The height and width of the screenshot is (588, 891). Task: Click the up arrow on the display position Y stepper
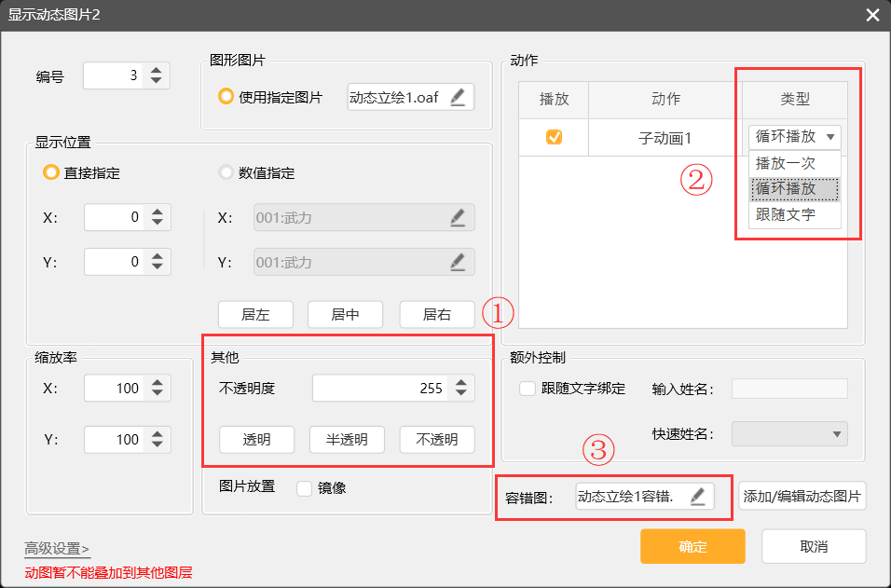coord(157,256)
